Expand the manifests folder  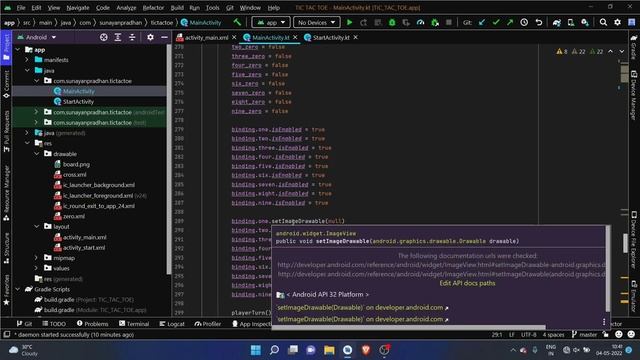click(x=27, y=60)
